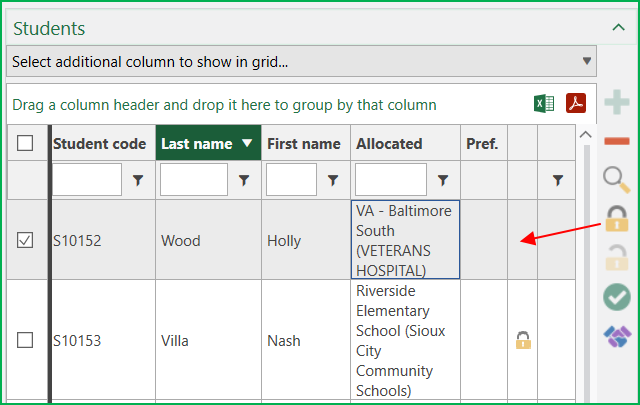Select the Villa last name cell

[x=208, y=340]
